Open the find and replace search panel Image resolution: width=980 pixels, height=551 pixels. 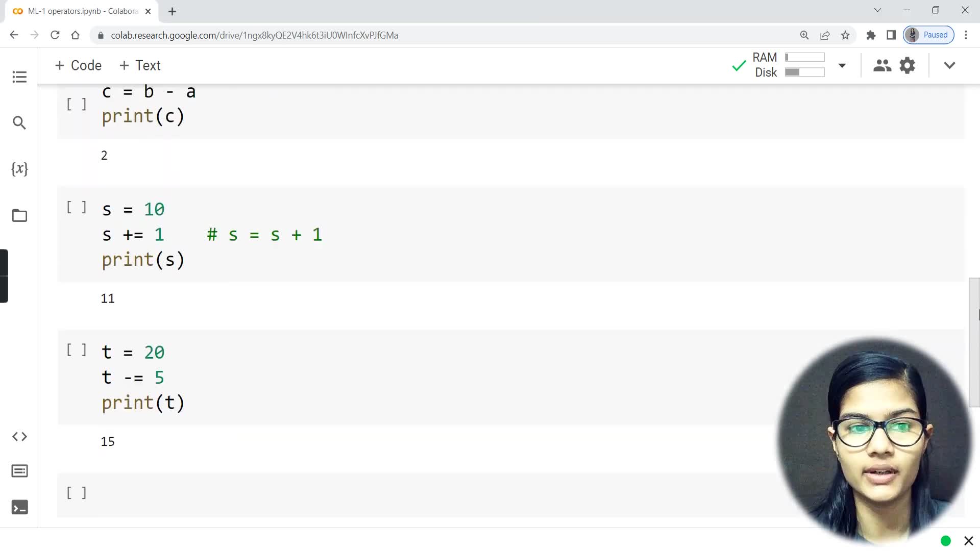pyautogui.click(x=19, y=123)
